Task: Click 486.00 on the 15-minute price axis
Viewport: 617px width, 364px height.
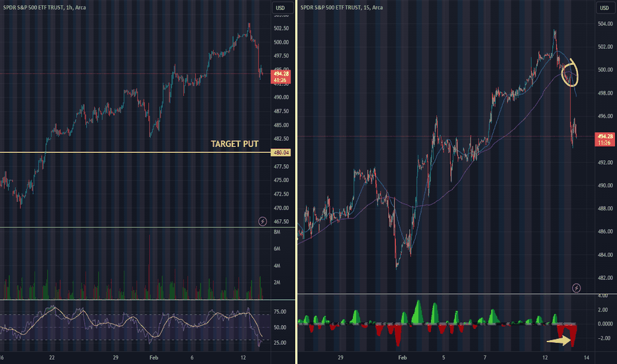Action: tap(605, 232)
